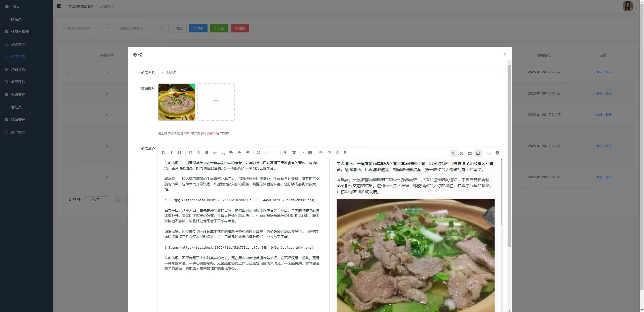Click the bookmark mark icon

(x=207, y=153)
